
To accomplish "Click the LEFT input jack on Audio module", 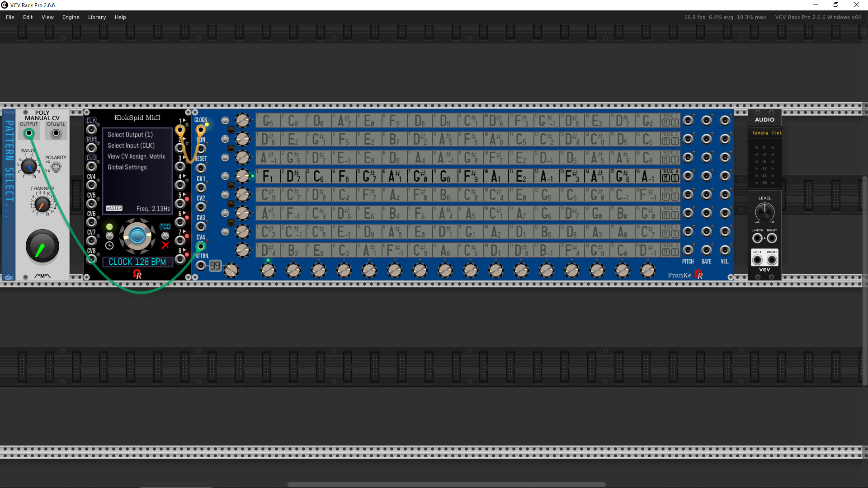I will tap(757, 260).
